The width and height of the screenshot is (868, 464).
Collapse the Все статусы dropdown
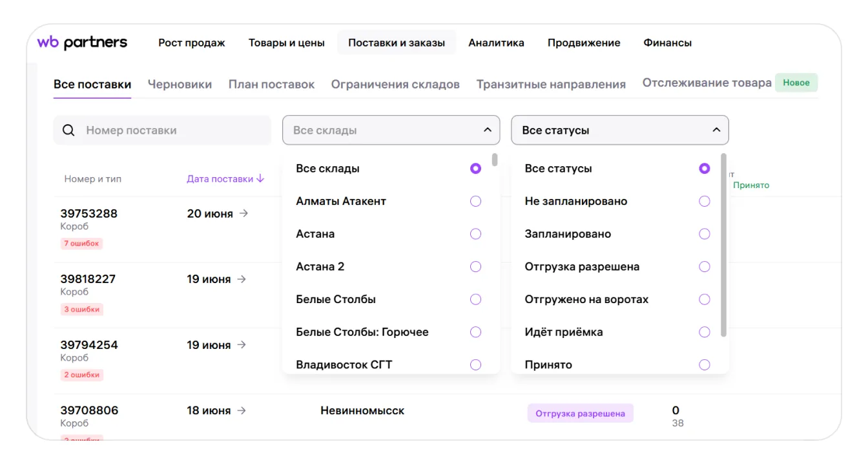(x=716, y=130)
